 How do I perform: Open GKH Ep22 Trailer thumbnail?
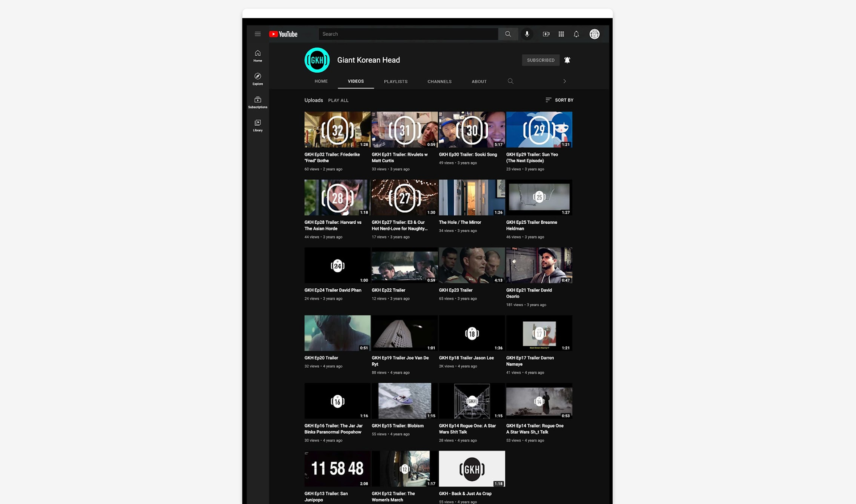[404, 265]
